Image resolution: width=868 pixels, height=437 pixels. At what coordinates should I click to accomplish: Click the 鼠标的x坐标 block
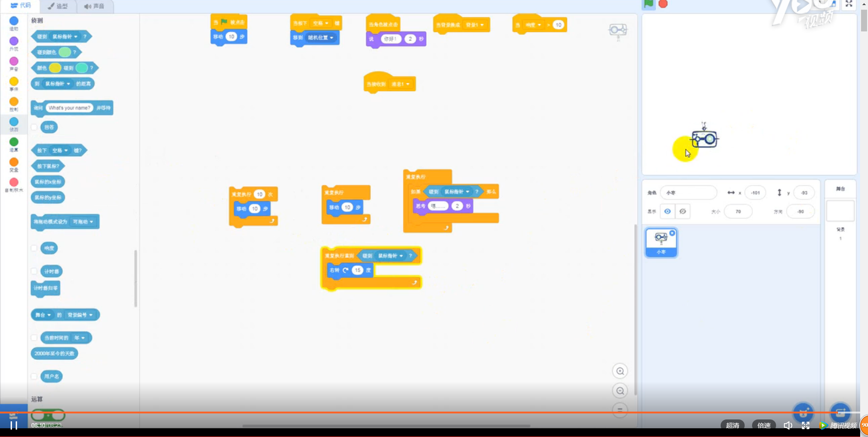click(x=48, y=182)
